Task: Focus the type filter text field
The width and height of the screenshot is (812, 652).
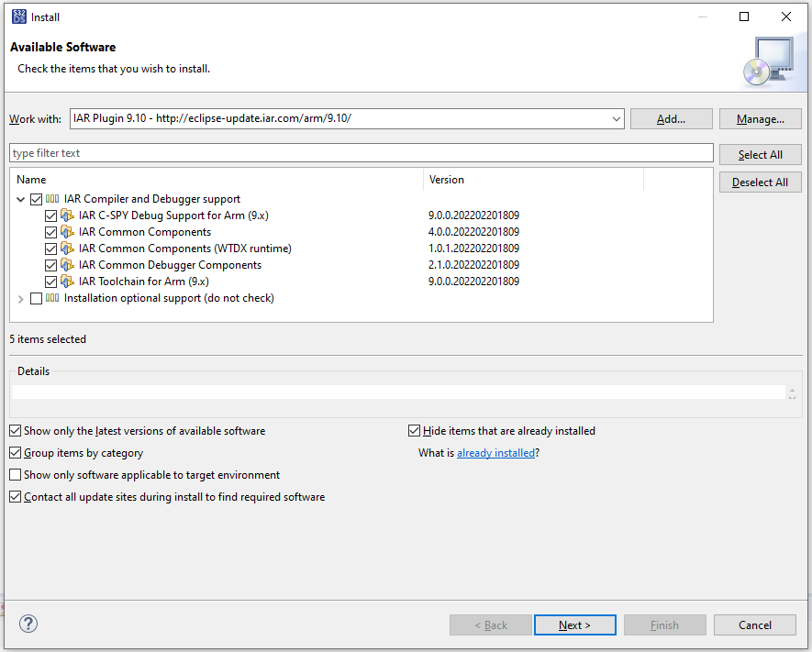Action: pyautogui.click(x=362, y=153)
